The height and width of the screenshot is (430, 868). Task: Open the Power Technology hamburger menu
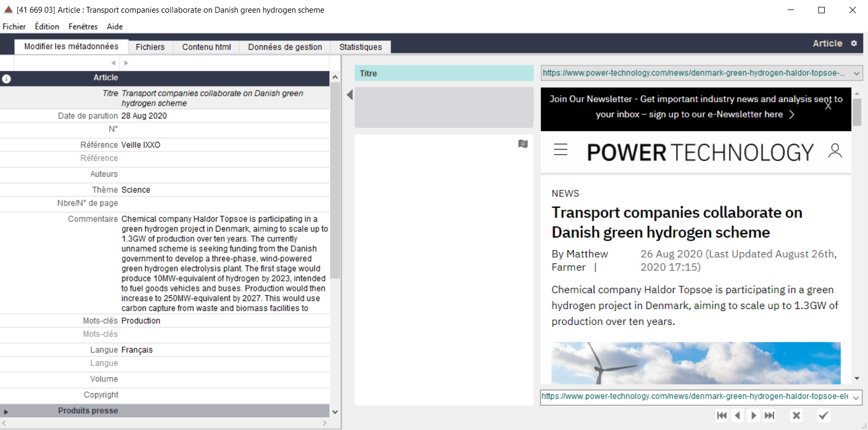coord(561,150)
